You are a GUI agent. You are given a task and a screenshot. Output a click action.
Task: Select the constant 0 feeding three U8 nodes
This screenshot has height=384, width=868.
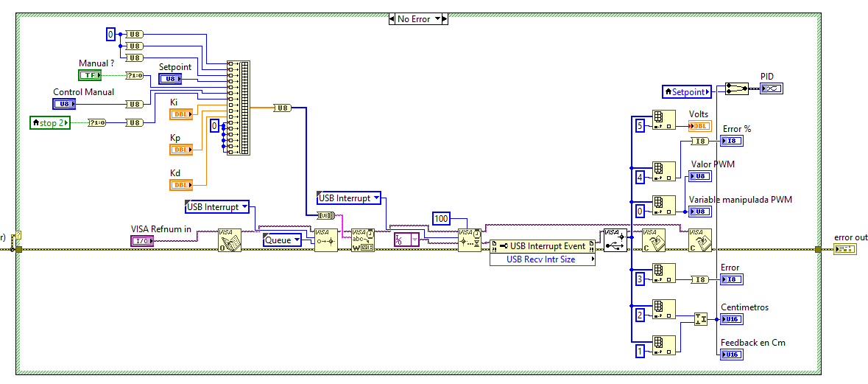point(110,35)
